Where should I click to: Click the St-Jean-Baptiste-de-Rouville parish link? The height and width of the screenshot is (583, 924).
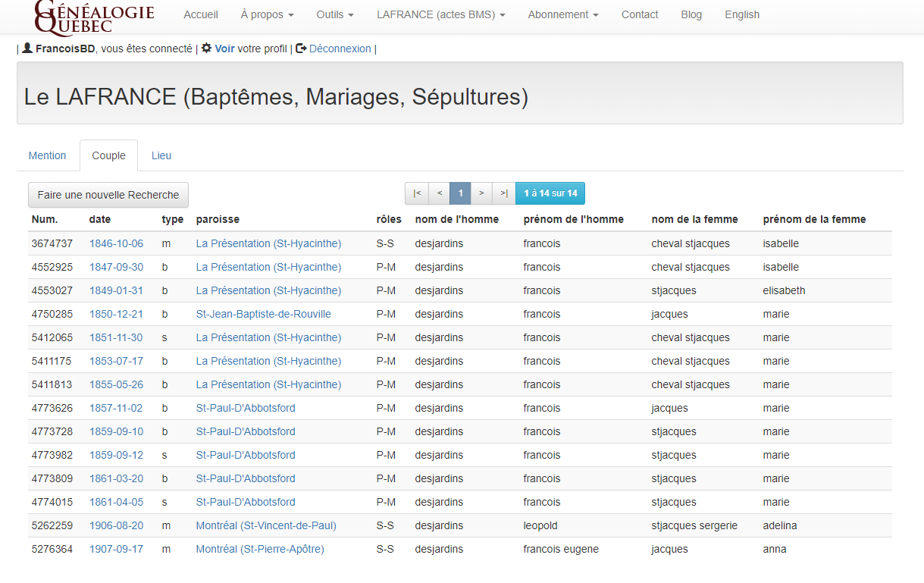[264, 314]
